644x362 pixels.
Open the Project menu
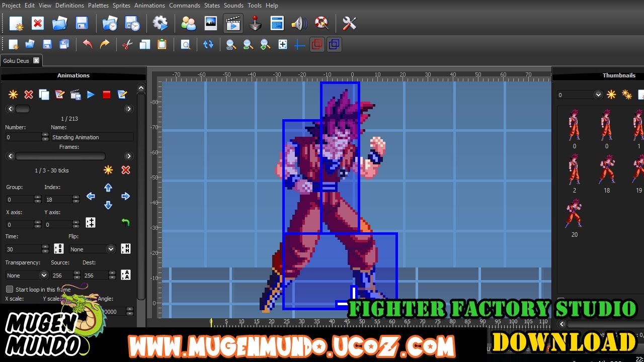12,5
